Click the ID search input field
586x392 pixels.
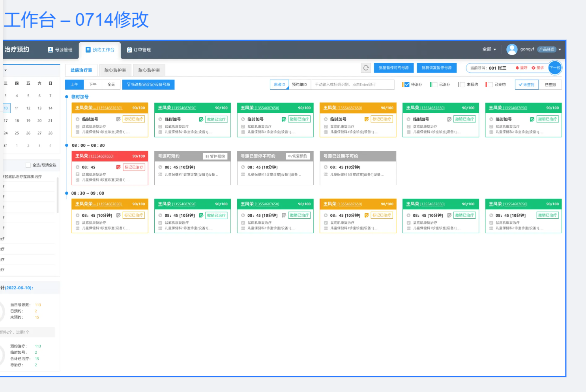352,85
